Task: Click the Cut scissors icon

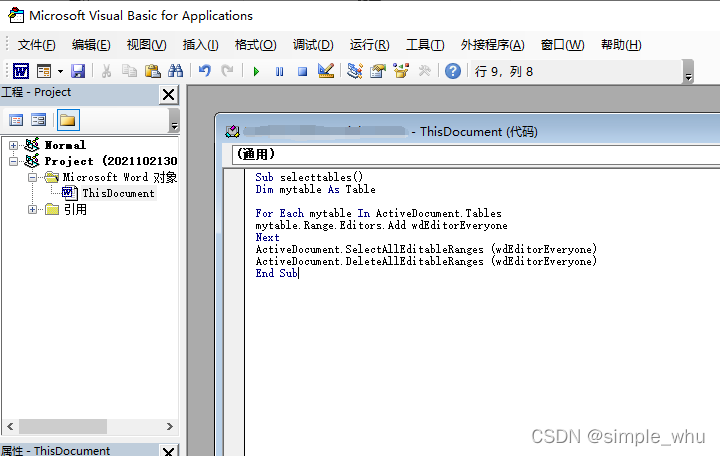Action: tap(106, 71)
